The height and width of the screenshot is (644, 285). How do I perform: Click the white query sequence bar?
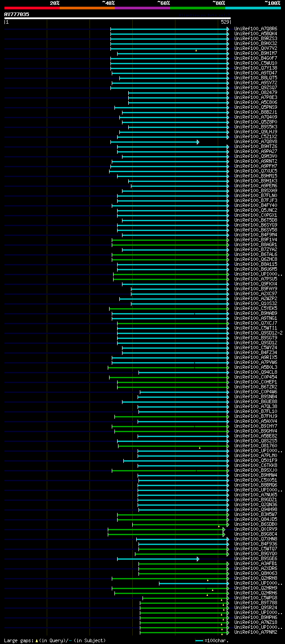click(118, 18)
